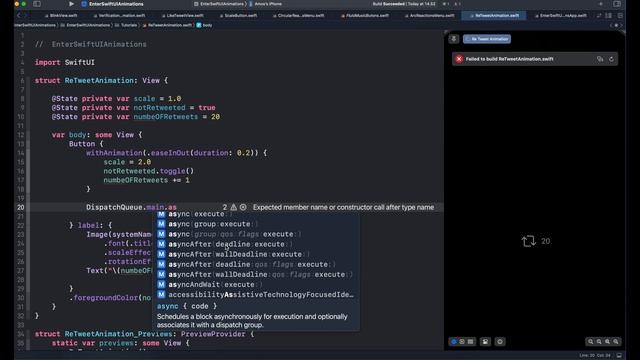Open the project root breadcrumb in jump bar
The height and width of the screenshot is (360, 640).
[x=35, y=25]
